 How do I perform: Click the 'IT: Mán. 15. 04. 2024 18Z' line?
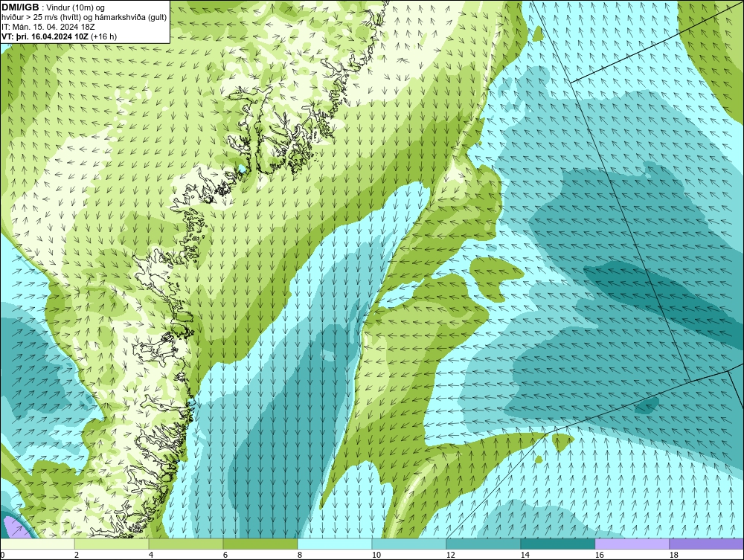click(48, 27)
